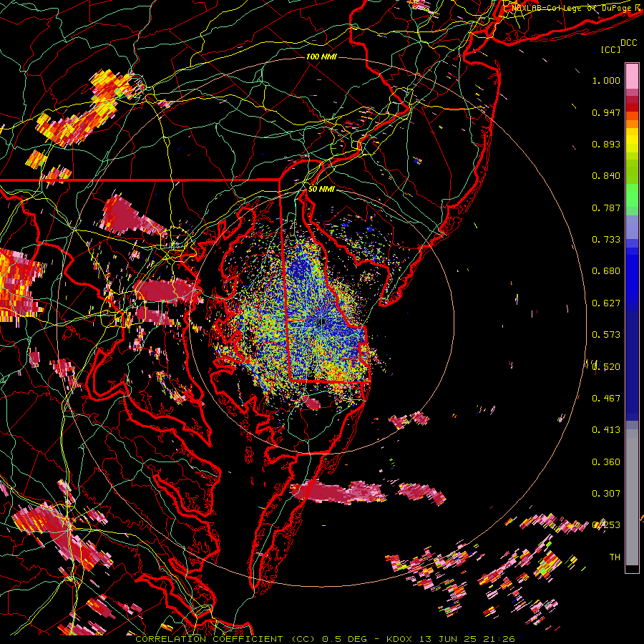The width and height of the screenshot is (644, 644).
Task: Select the 0.413 legend value
Action: click(606, 430)
